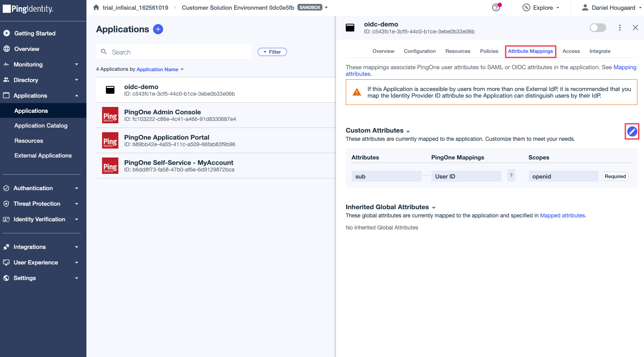
Task: Click the PingOne Self-Service MyAccount logo
Action: pyautogui.click(x=110, y=166)
